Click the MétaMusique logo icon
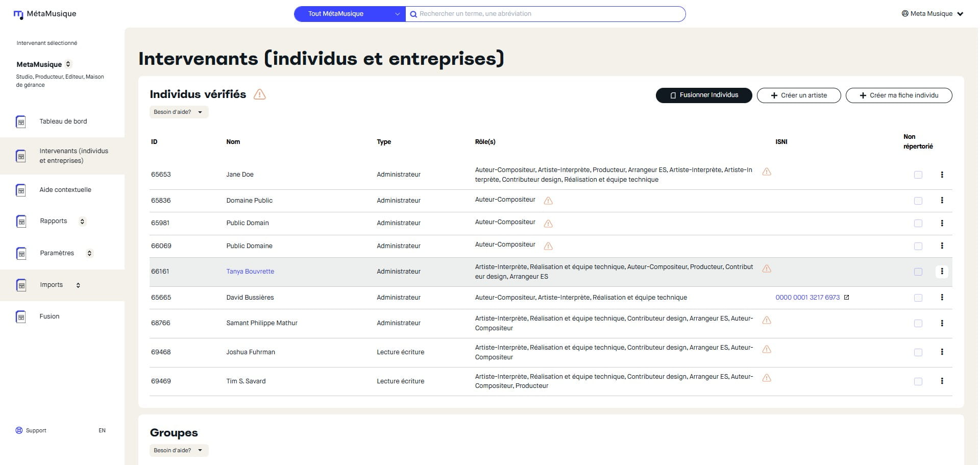 point(18,14)
